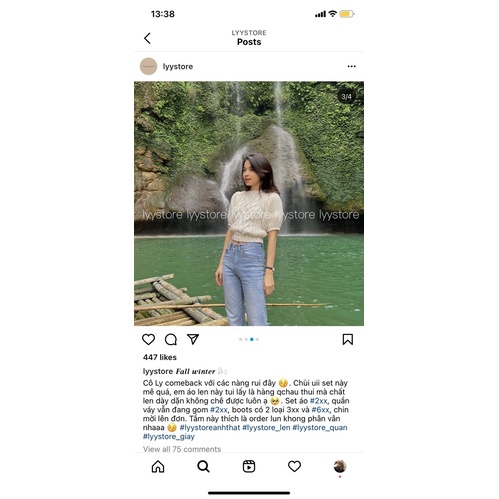Open the three-dot post options menu
Image resolution: width=499 pixels, height=499 pixels.
(x=351, y=66)
